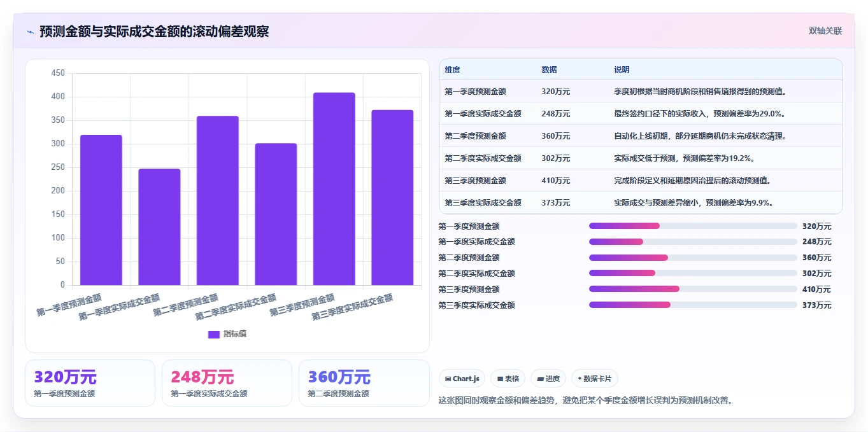
Task: Click description 自动化上线初期 in table
Action: tap(701, 136)
